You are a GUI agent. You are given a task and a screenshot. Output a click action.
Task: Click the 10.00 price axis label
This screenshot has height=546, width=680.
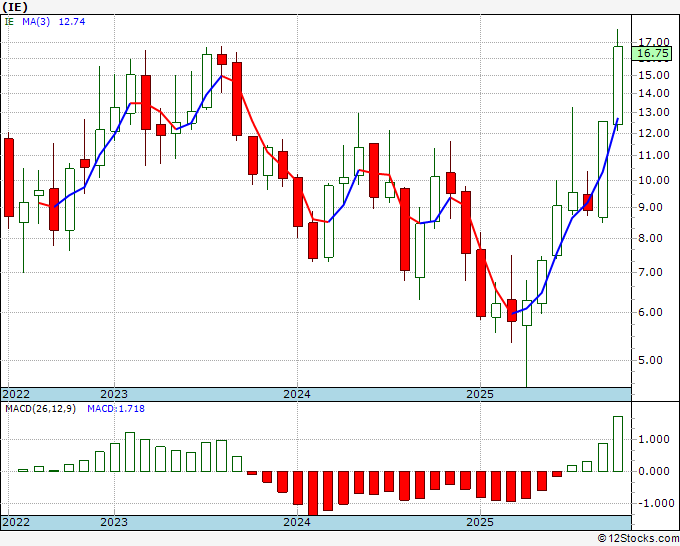[x=654, y=180]
